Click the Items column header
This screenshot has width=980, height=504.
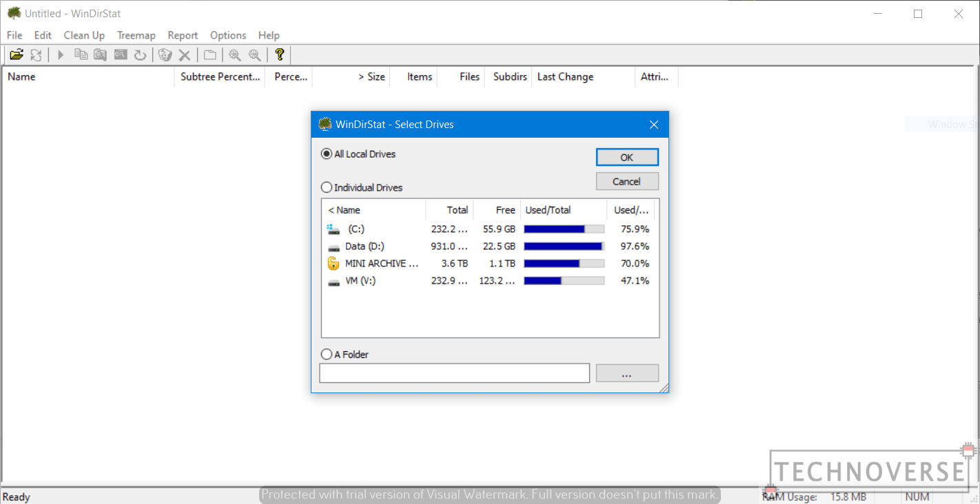point(414,76)
